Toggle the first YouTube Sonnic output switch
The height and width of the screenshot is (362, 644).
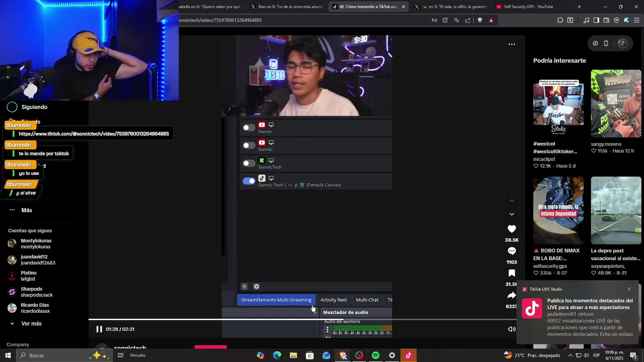pos(249,128)
